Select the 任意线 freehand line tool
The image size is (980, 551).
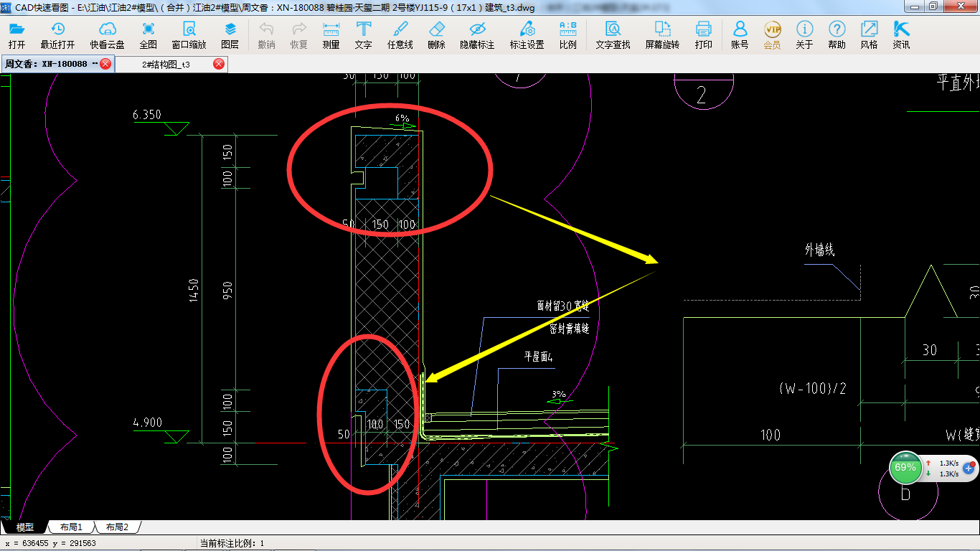tap(400, 35)
